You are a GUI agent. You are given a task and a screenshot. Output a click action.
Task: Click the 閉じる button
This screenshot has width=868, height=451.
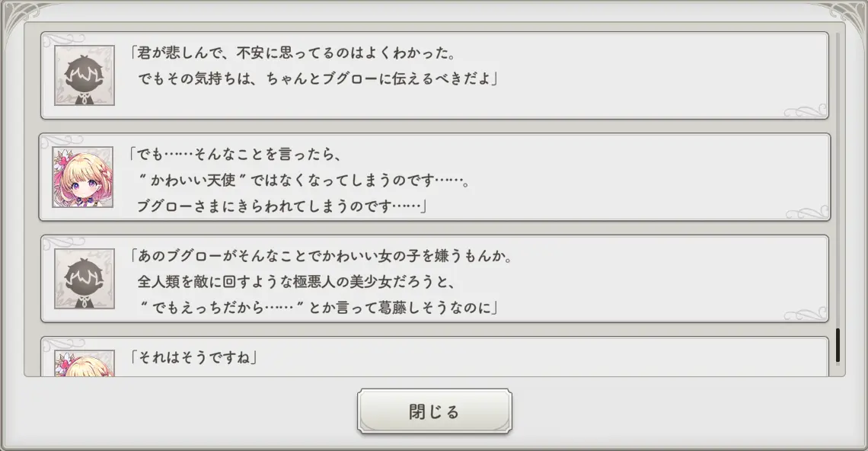435,411
